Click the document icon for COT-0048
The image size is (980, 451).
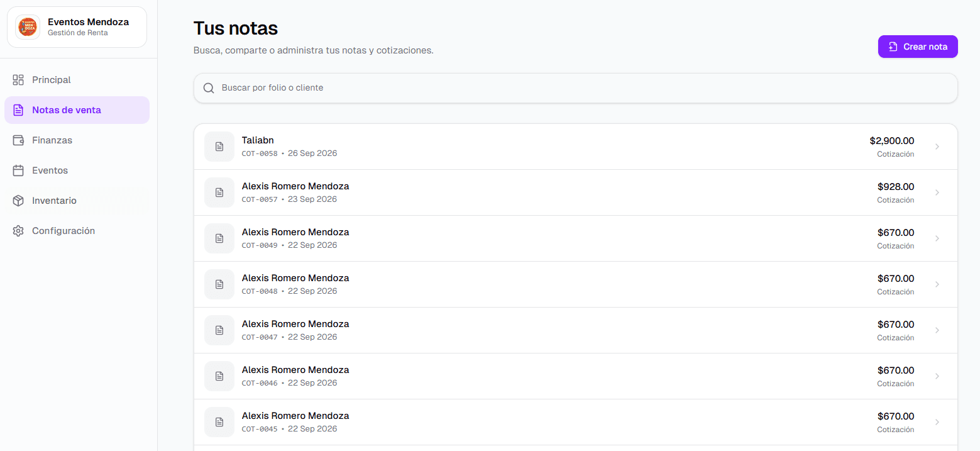[219, 284]
